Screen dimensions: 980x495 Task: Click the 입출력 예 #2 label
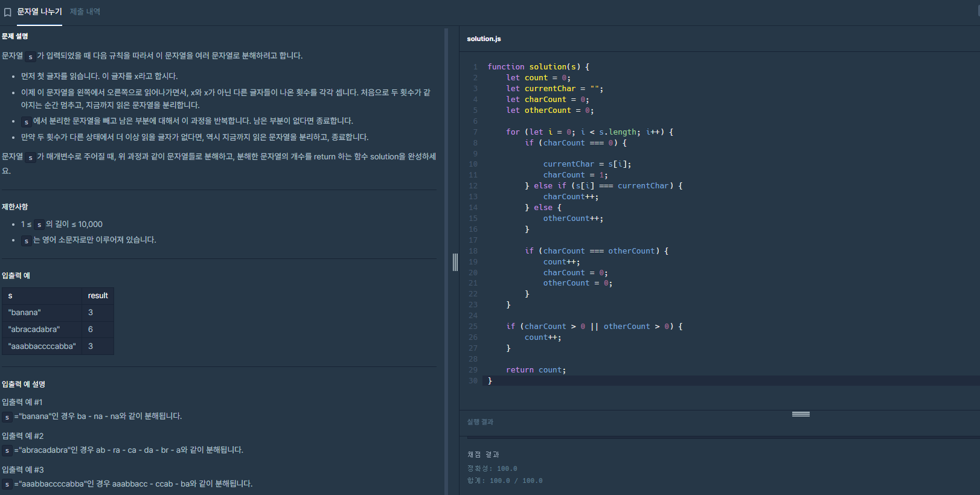pyautogui.click(x=22, y=436)
